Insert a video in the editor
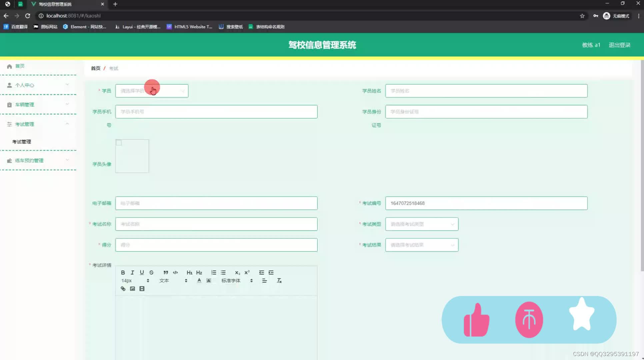The width and height of the screenshot is (644, 360). point(142,289)
